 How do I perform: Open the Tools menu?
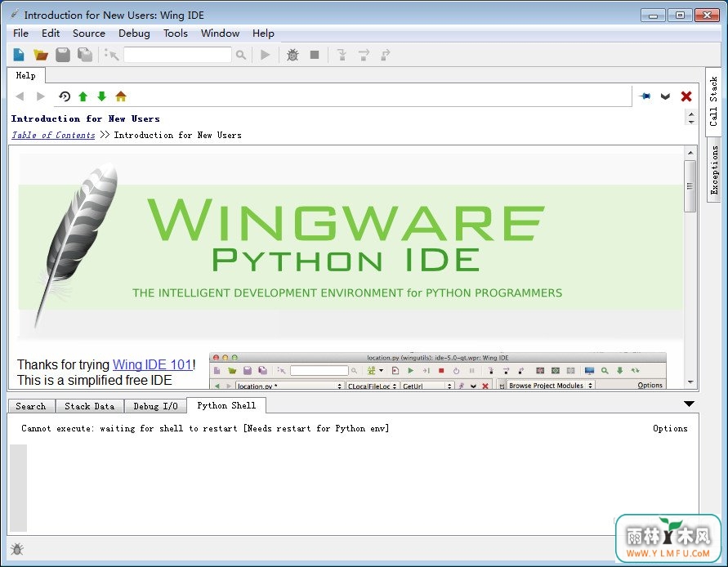[175, 33]
